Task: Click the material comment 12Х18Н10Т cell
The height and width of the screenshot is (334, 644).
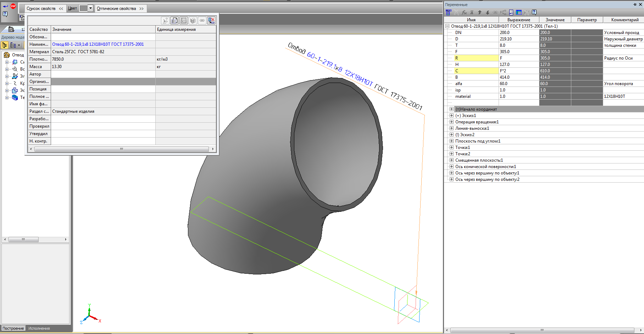Action: pos(623,96)
